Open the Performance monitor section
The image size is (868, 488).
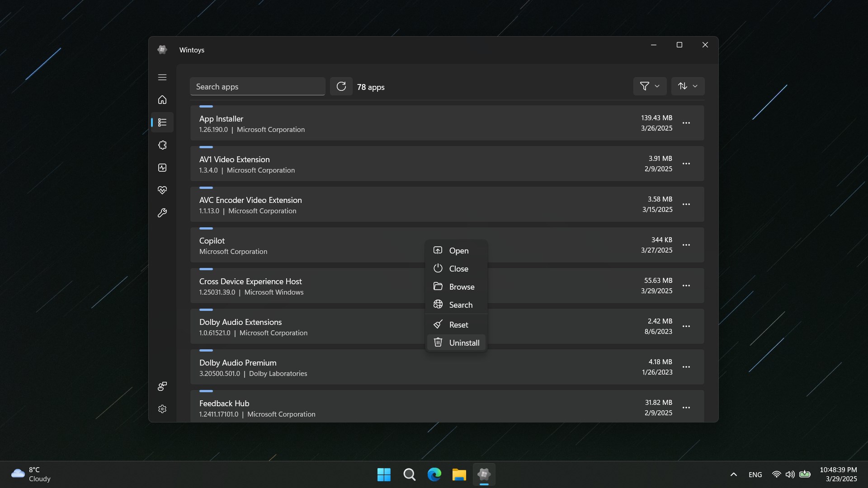tap(162, 168)
